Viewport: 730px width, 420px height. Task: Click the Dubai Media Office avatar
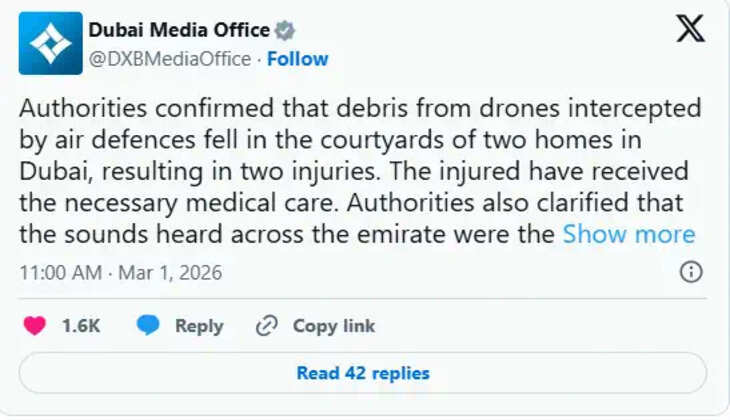point(50,43)
